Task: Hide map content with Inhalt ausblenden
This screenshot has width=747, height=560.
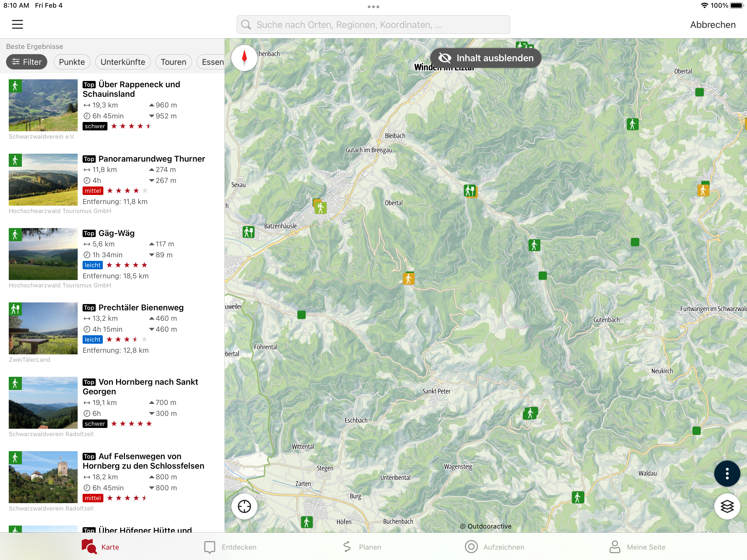Action: (485, 58)
